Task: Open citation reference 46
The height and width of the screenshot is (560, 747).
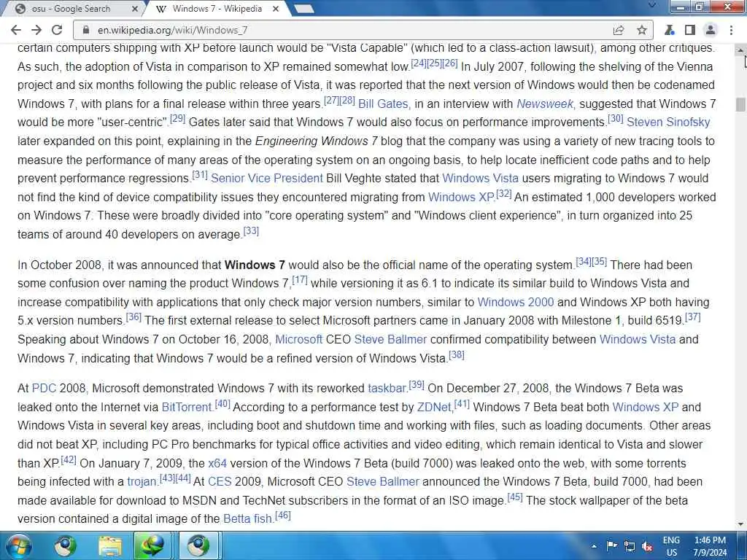Action: [283, 516]
